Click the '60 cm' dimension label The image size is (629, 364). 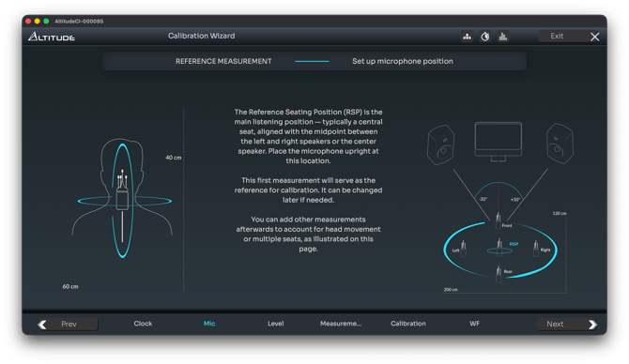[70, 287]
